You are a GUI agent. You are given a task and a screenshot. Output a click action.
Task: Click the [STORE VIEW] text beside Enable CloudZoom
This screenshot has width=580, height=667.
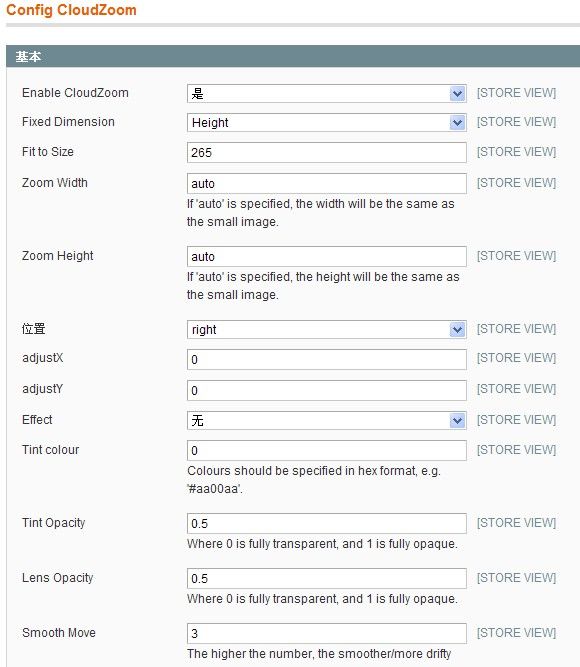[x=516, y=93]
